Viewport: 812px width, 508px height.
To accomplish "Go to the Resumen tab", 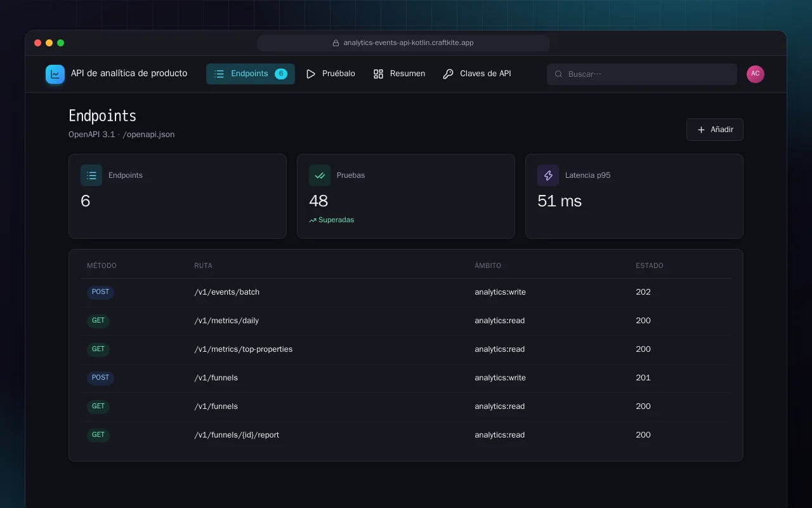I will click(399, 74).
